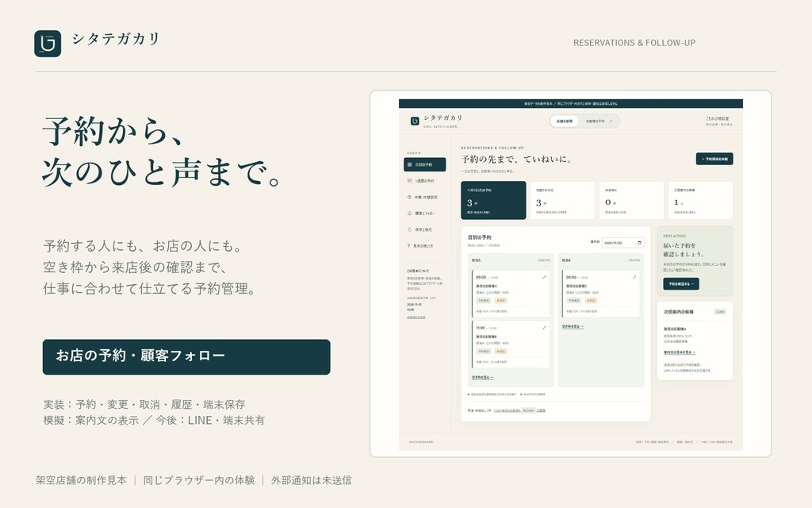Click the green status badge in 次回案内の候補 card
Image resolution: width=812 pixels, height=508 pixels.
[720, 312]
